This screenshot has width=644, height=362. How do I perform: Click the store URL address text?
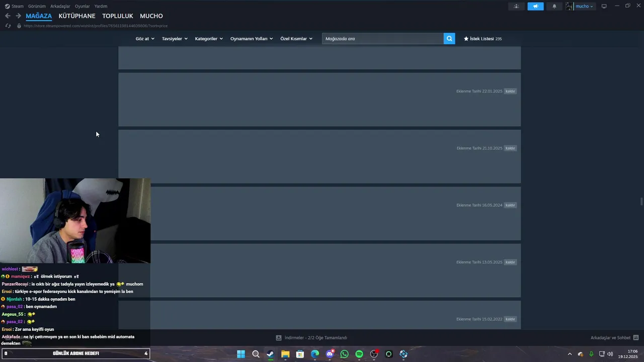[96, 26]
